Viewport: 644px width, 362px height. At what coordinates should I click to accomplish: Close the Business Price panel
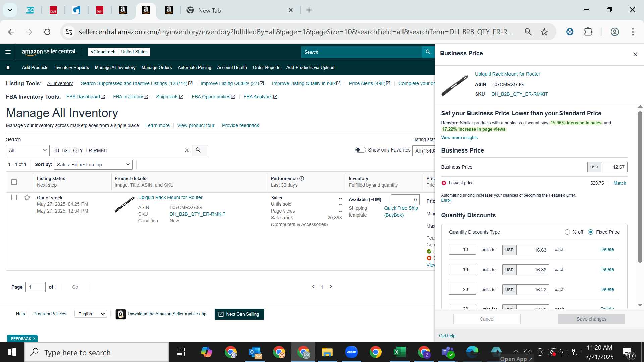click(x=635, y=54)
